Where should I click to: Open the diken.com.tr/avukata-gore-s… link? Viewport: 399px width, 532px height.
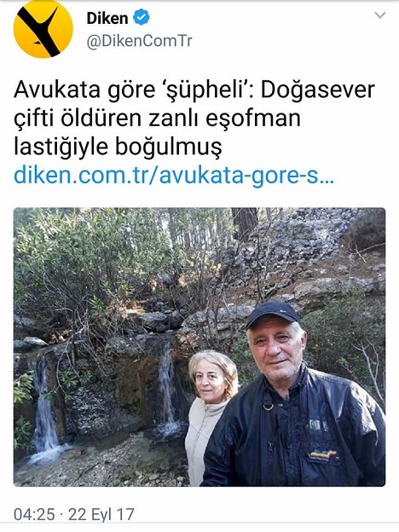tap(174, 176)
